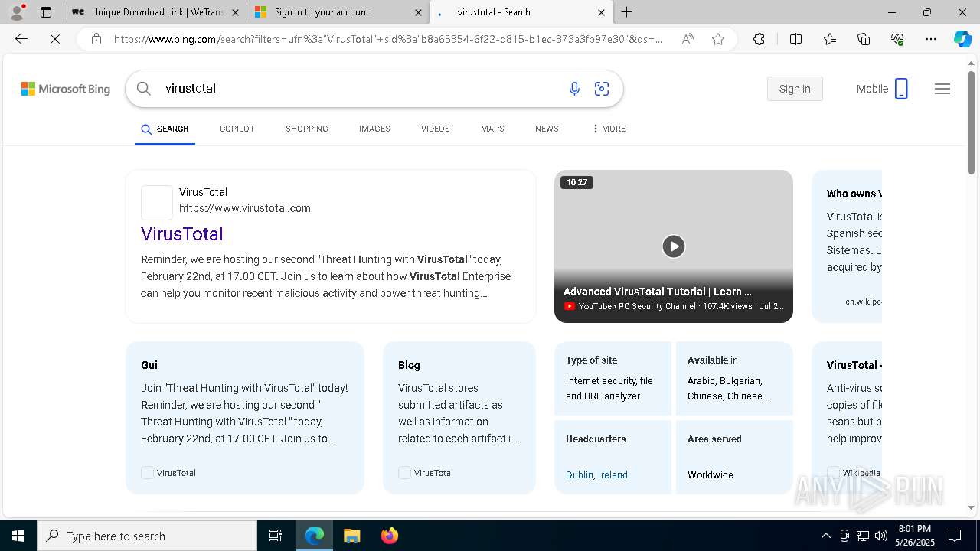The image size is (980, 551).
Task: Stop page loading with X button
Action: point(55,39)
